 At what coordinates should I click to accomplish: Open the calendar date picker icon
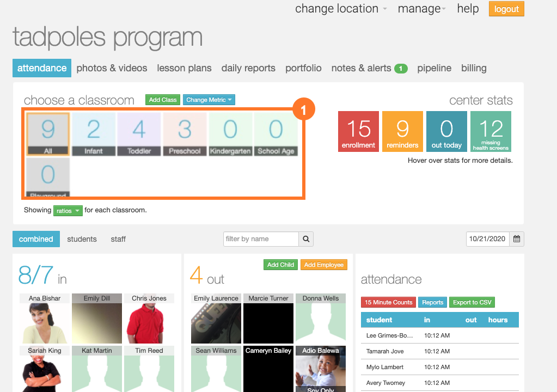517,239
